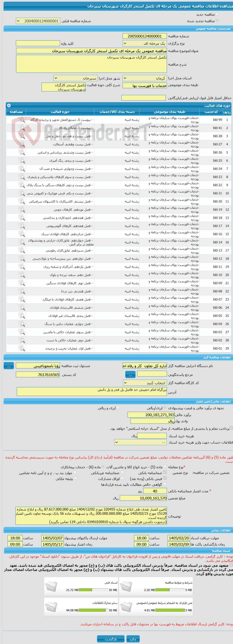Open the شماره مناقصه قبلی dropdown
This screenshot has height=644, width=233.
click(x=38, y=21)
